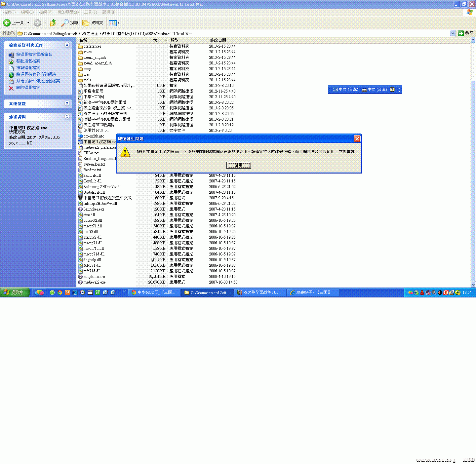Click the Back arrow icon in toolbar

[x=7, y=23]
